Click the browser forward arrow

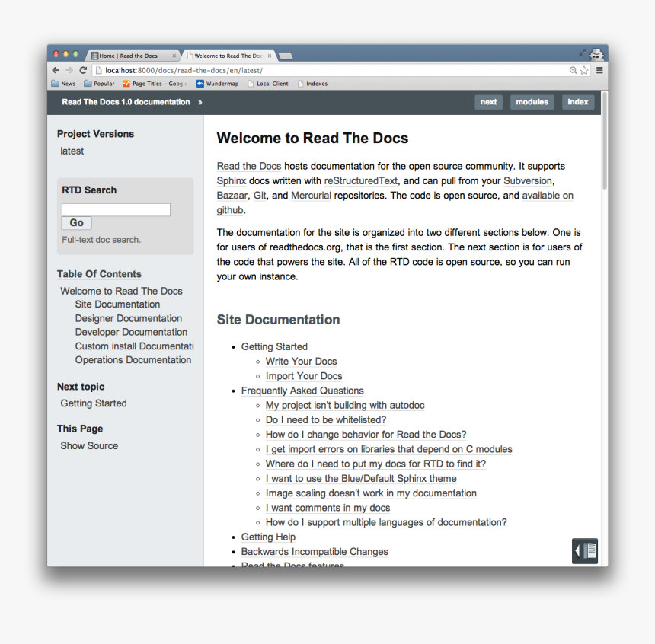click(x=69, y=70)
